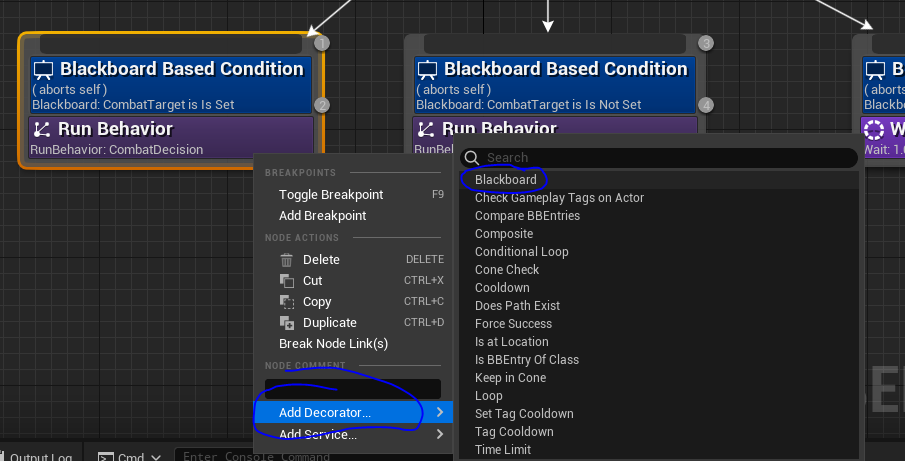Click the decorator Search field

click(659, 158)
